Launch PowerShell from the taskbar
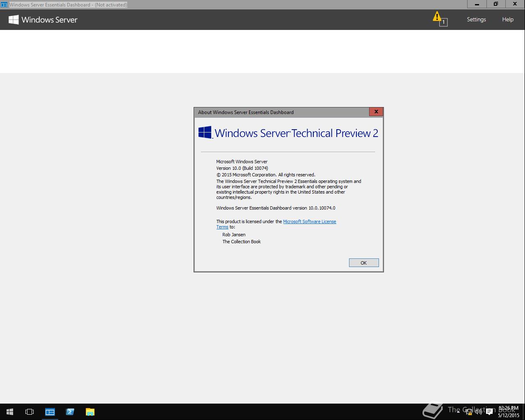 [x=70, y=412]
